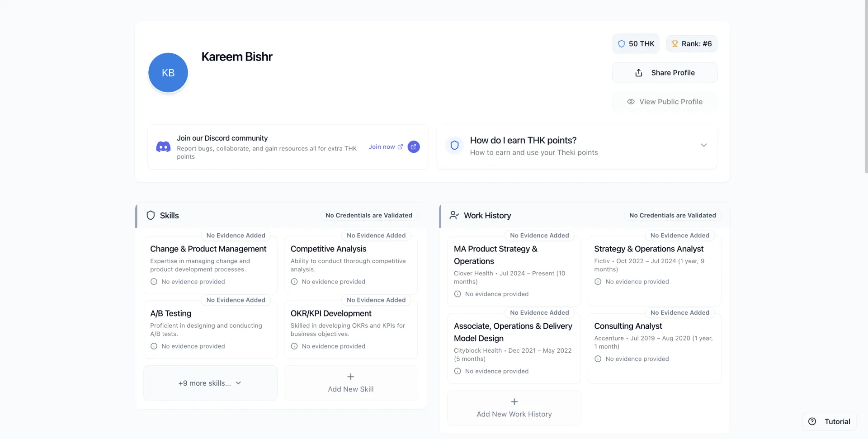Viewport: 868px width, 439px height.
Task: Toggle View Public Profile eye button
Action: 664,102
